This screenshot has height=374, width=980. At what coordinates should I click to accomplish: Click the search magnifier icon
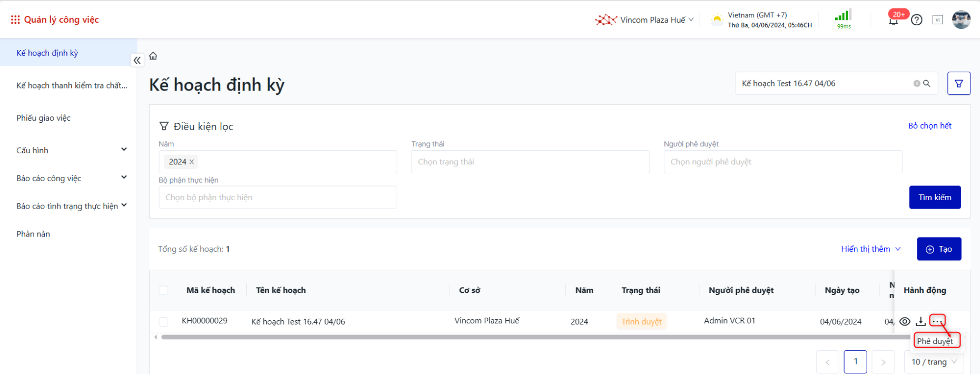927,83
